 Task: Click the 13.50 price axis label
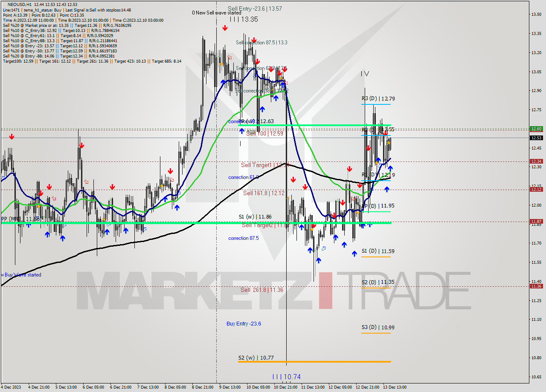[536, 14]
